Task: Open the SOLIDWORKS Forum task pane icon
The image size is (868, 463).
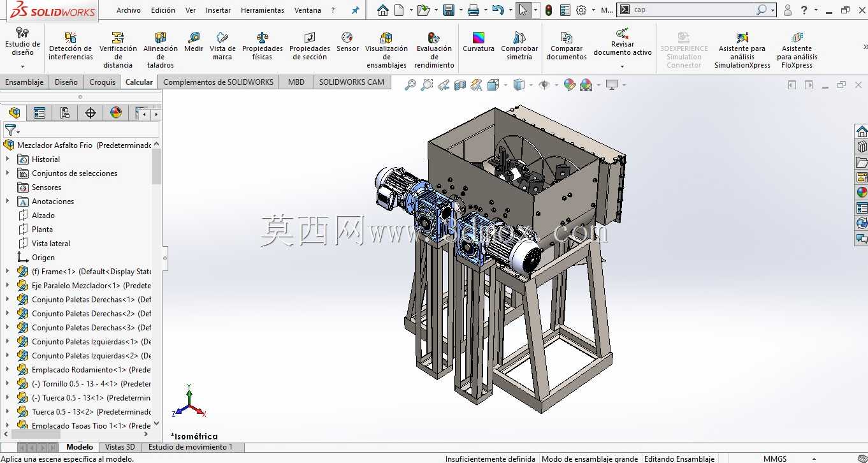Action: click(x=862, y=239)
